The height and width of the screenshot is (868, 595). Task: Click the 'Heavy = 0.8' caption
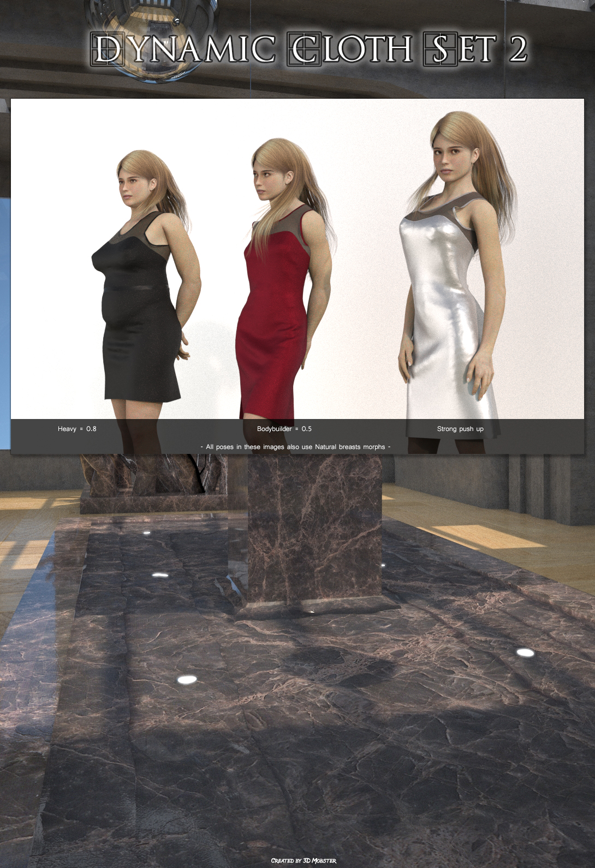[77, 429]
